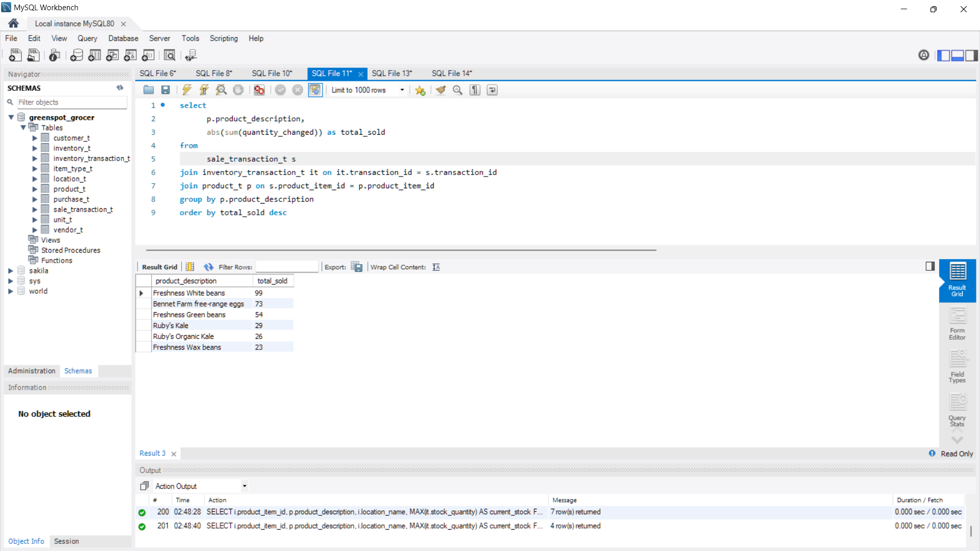Create new stored procedure icon
Image resolution: width=980 pixels, height=551 pixels.
(130, 55)
